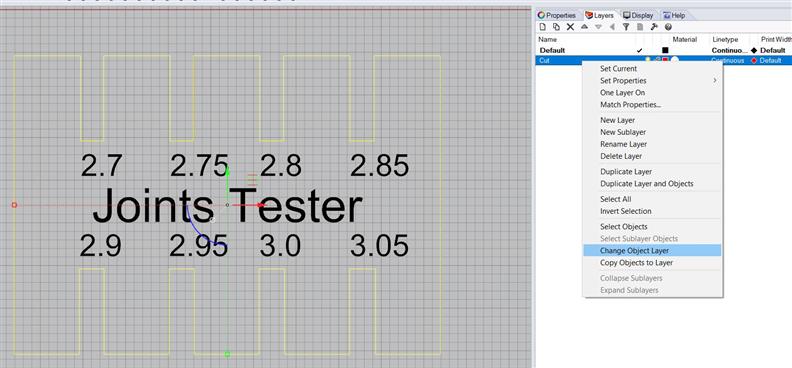Click the layers panel help icon

[x=668, y=27]
